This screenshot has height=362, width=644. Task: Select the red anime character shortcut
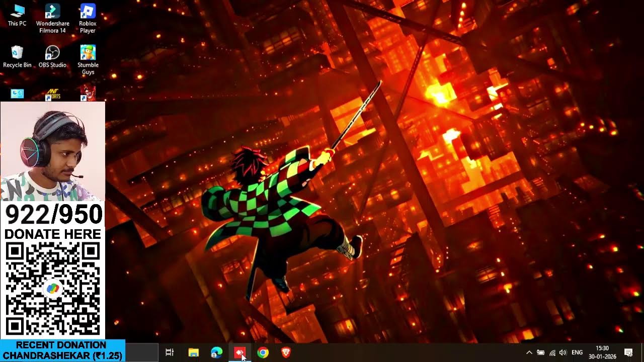[88, 94]
